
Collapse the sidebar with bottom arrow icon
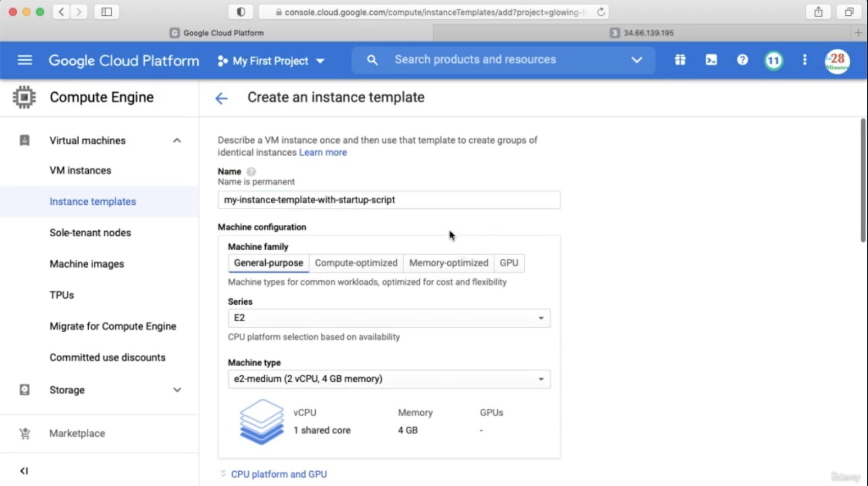24,471
